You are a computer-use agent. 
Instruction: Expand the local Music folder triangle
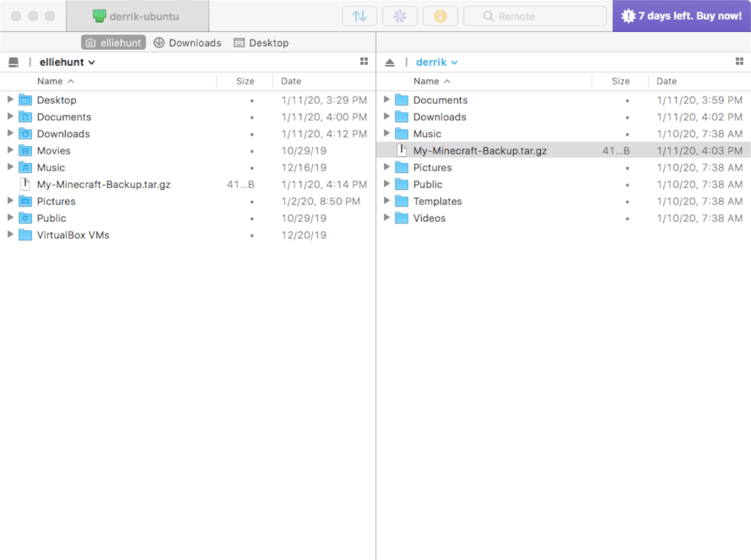(10, 167)
